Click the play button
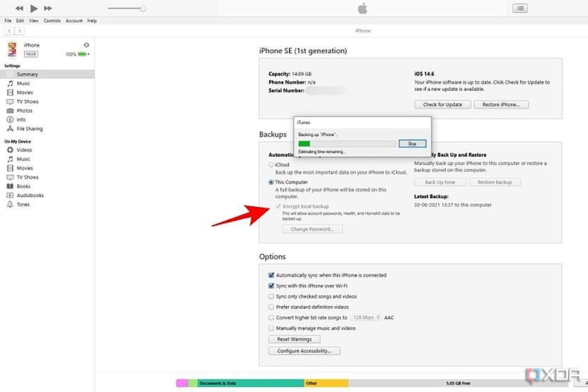 click(34, 8)
